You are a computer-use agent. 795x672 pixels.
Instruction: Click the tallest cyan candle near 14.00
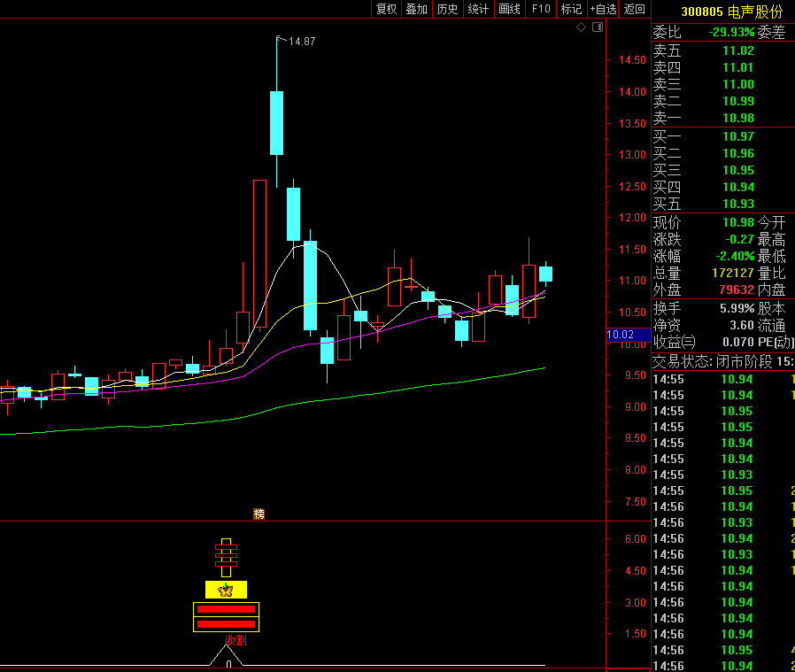pos(276,123)
